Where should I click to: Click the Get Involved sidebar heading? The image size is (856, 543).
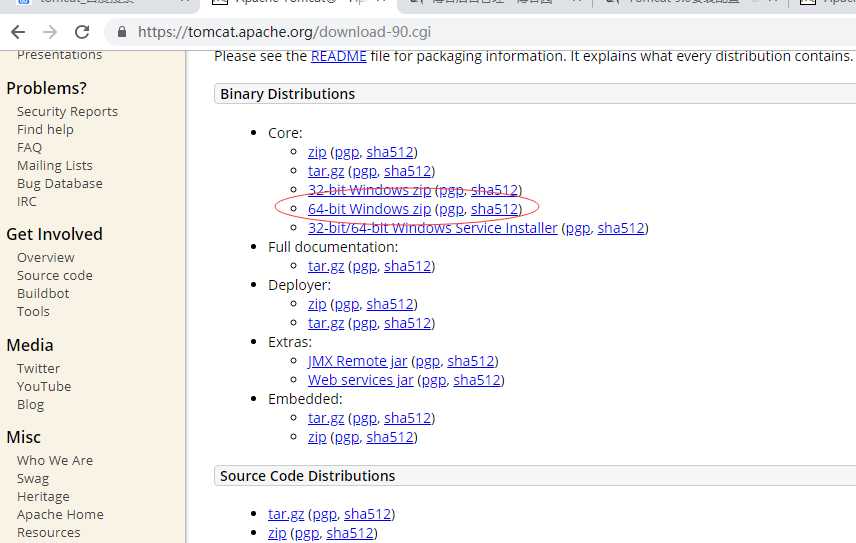[55, 234]
